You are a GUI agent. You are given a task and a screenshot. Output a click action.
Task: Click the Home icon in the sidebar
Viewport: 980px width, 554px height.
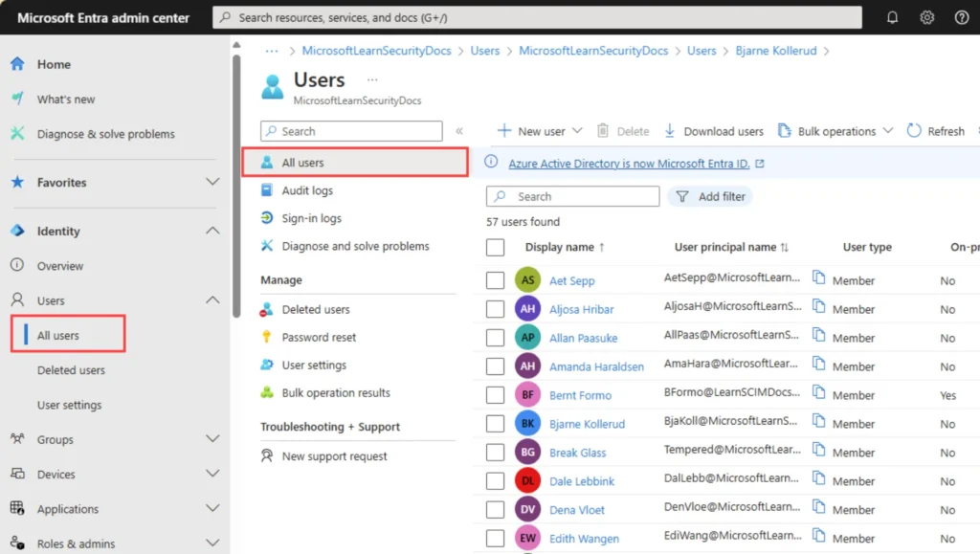click(17, 64)
